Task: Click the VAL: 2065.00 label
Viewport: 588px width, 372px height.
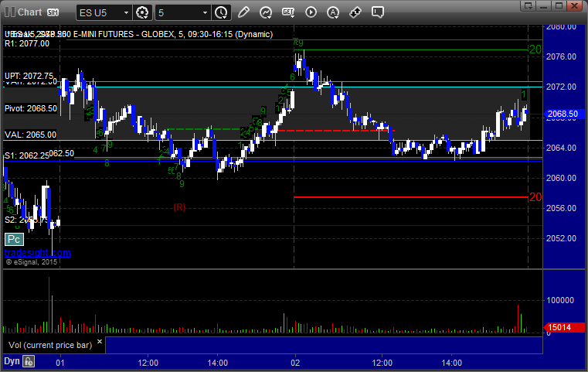Action: coord(30,135)
